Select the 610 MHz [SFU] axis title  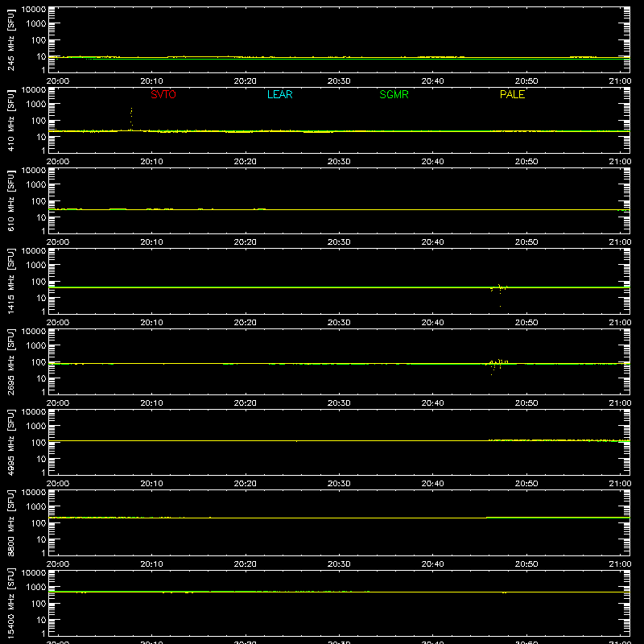click(10, 200)
